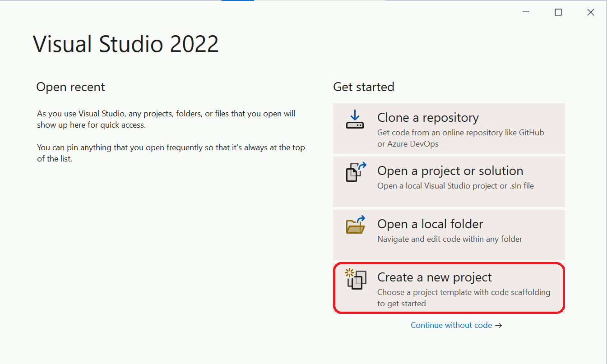Click the arrow beside Continue without code
607x364 pixels.
[498, 325]
